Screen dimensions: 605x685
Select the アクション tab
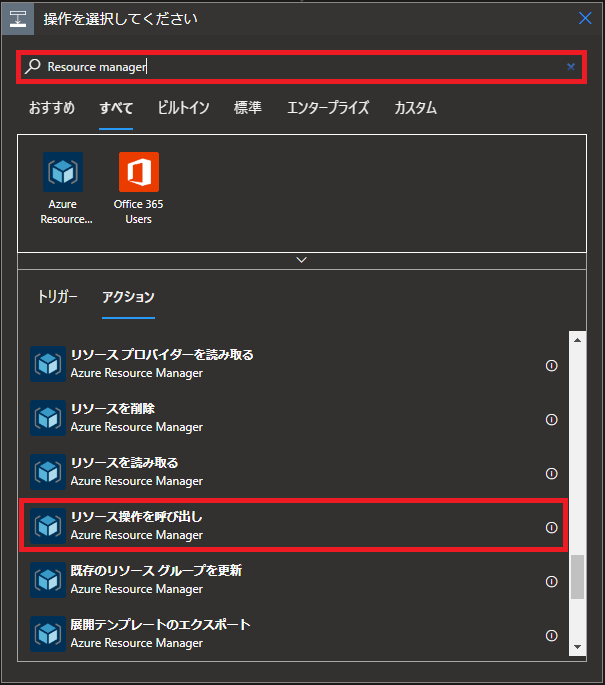point(128,297)
